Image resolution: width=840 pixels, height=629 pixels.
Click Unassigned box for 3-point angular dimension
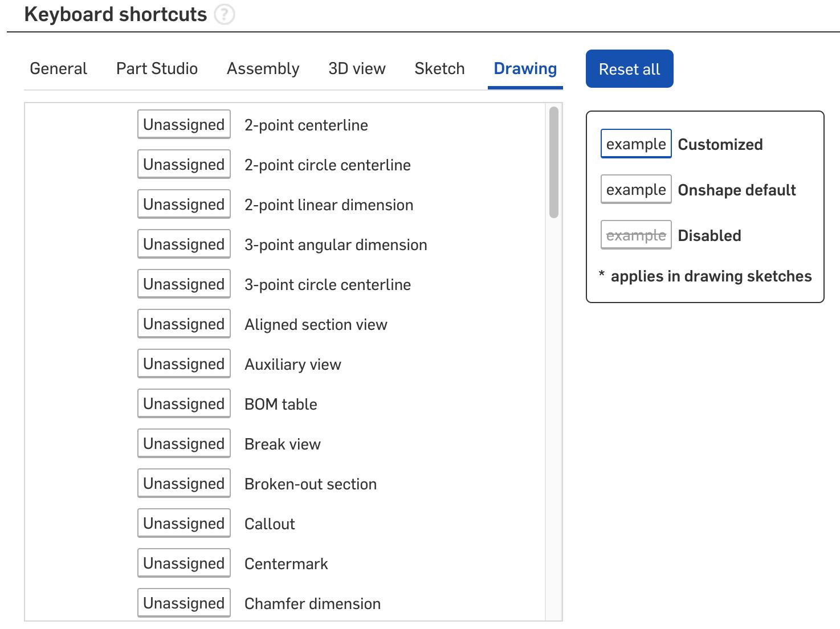[184, 244]
